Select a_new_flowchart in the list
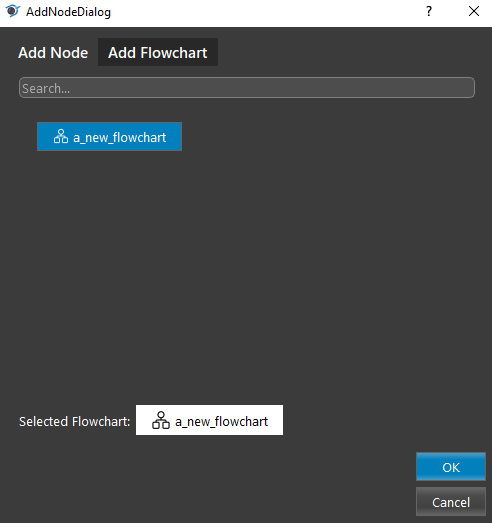Screen dimensions: 492x523 pos(109,137)
